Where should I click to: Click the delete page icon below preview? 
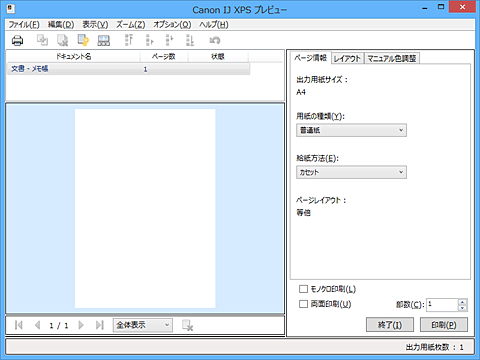point(188,325)
